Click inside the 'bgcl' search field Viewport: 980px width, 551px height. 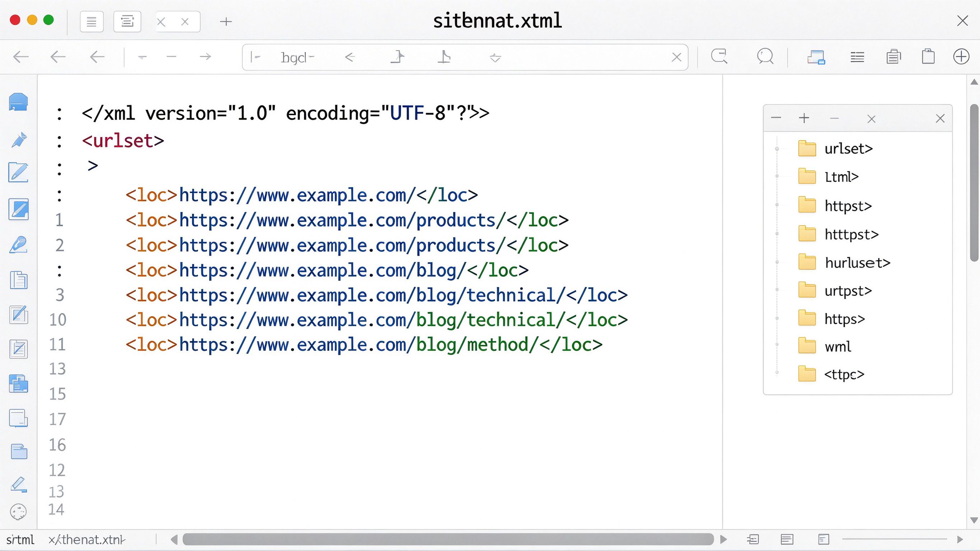click(465, 57)
